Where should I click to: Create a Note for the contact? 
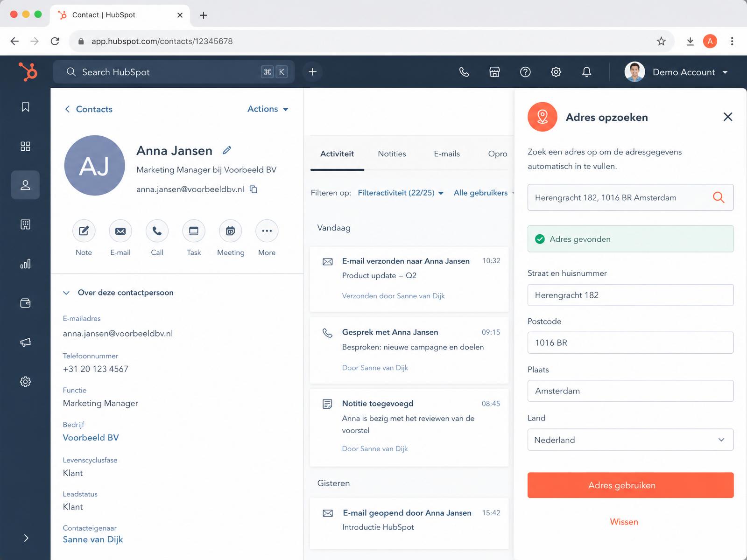pos(84,231)
